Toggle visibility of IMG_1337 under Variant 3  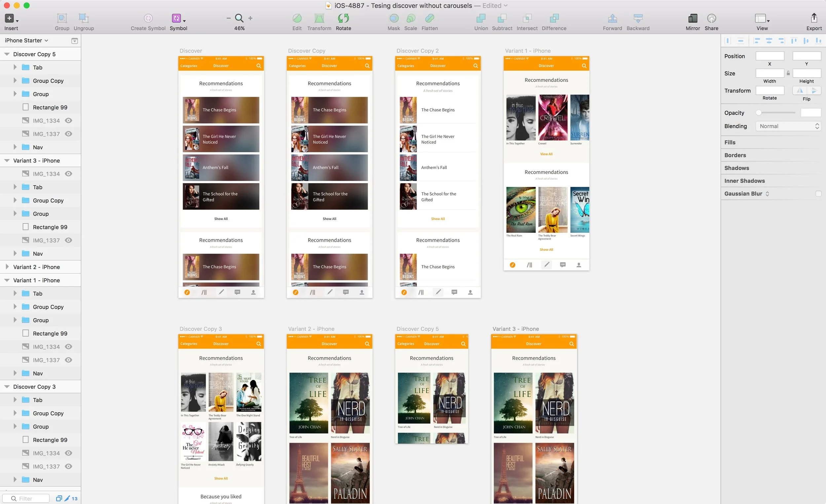pos(68,240)
